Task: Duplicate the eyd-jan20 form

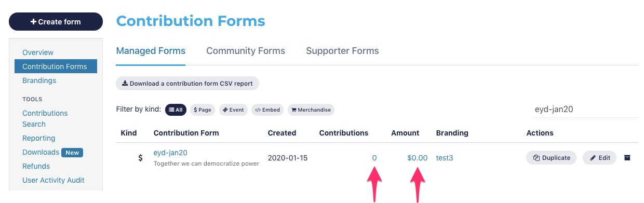Action: pyautogui.click(x=551, y=158)
